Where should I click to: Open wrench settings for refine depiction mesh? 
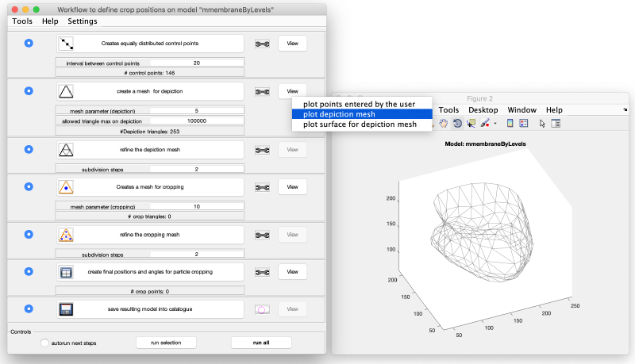tap(263, 150)
